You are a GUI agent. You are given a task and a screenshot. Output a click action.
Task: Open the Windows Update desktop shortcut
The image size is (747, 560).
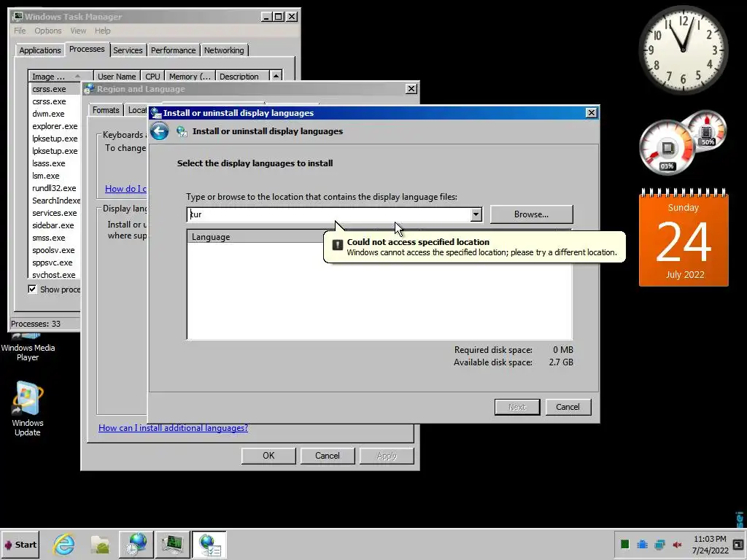(27, 408)
